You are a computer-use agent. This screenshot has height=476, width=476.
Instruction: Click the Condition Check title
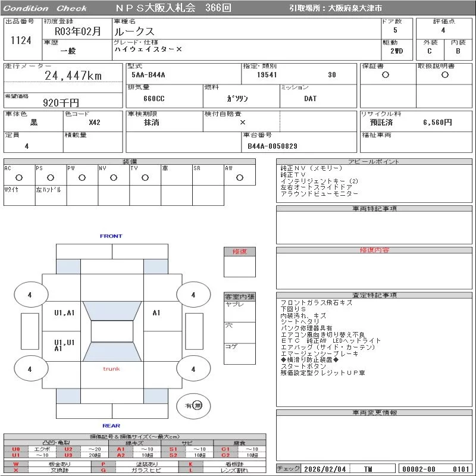coord(45,8)
